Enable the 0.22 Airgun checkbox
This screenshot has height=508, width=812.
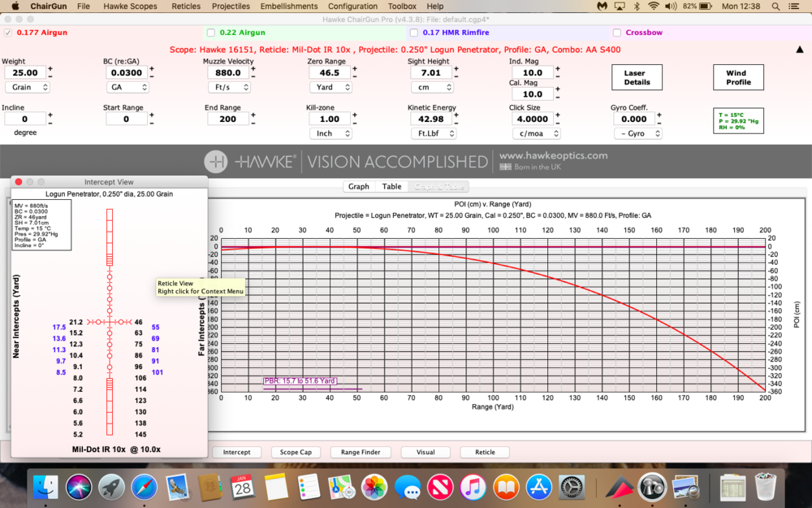(211, 33)
